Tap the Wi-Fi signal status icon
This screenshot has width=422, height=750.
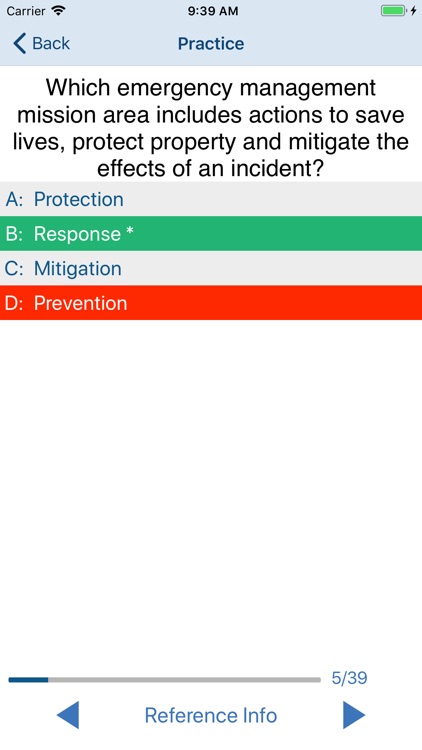(58, 11)
